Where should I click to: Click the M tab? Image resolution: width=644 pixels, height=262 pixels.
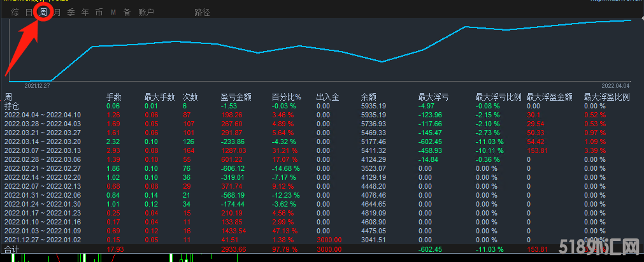click(x=113, y=12)
